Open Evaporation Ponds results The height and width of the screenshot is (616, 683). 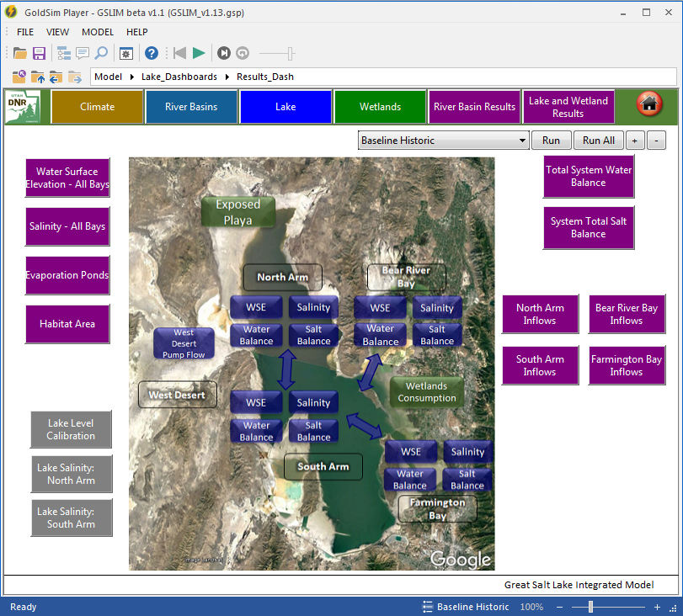[x=67, y=275]
